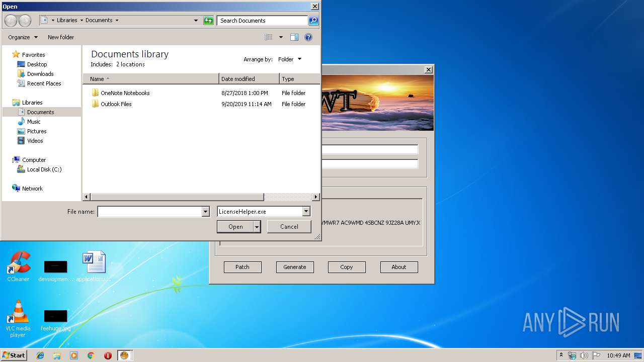The image size is (644, 362).
Task: Show the preview pane icon
Action: [294, 37]
